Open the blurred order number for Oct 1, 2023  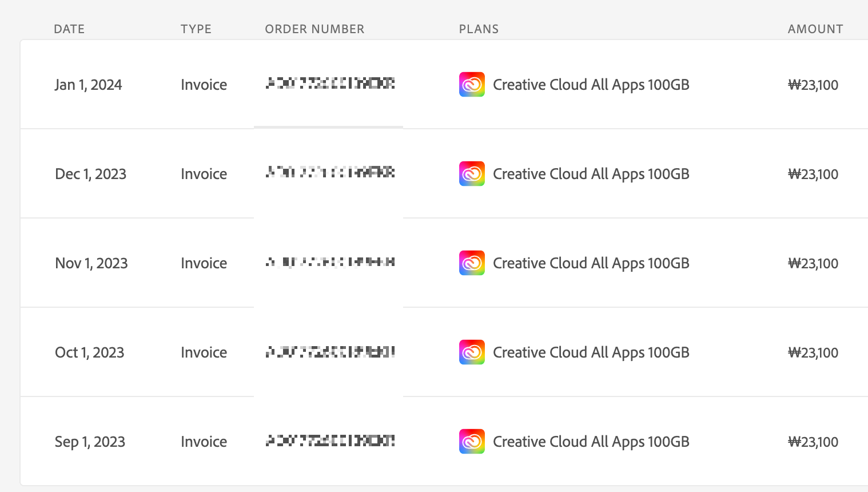tap(330, 351)
